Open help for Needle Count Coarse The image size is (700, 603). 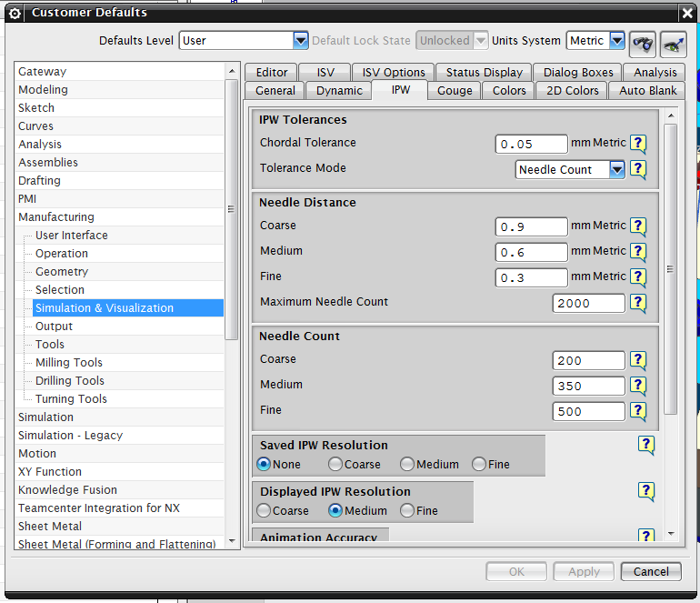pos(638,360)
